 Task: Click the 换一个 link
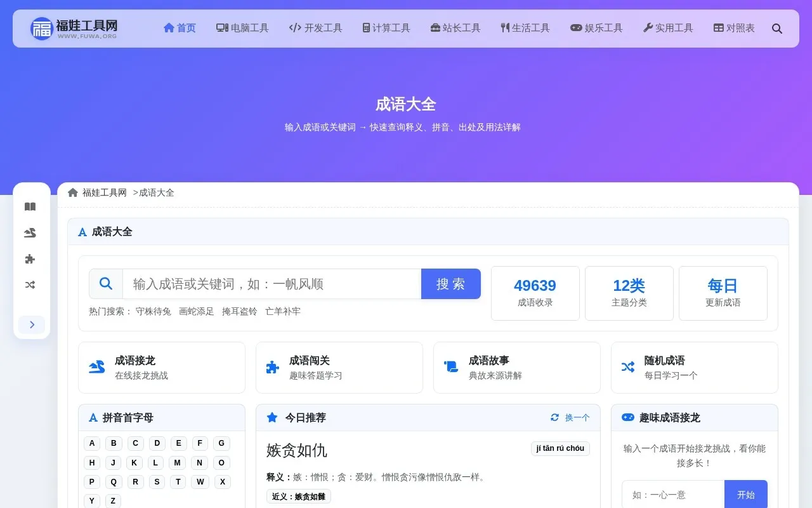pyautogui.click(x=577, y=417)
